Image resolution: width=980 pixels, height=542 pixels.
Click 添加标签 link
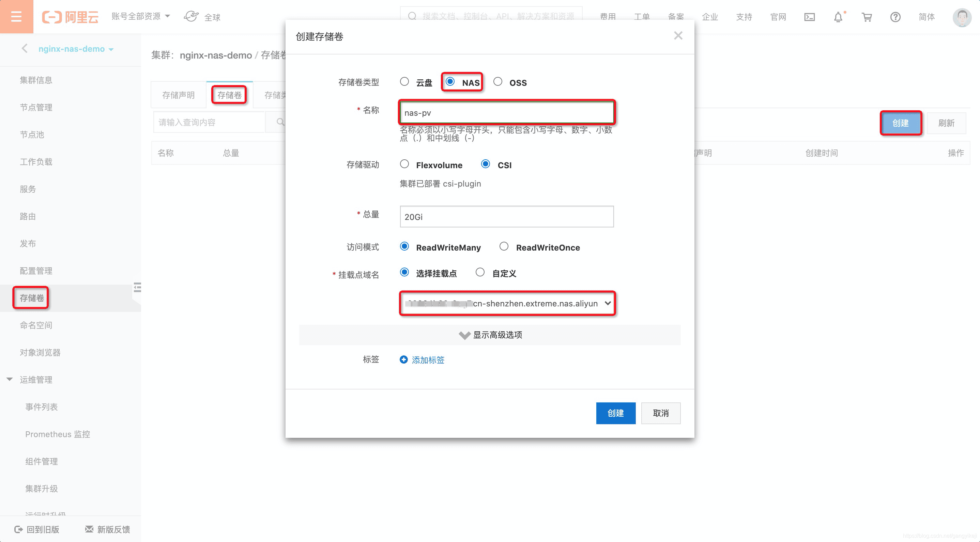428,361
